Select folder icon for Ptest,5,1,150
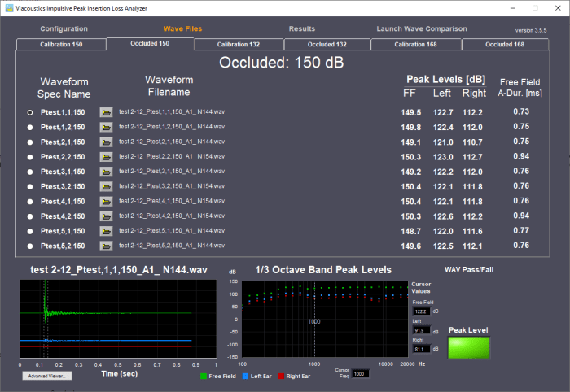Screen dimensions: 570x392 pyautogui.click(x=106, y=231)
